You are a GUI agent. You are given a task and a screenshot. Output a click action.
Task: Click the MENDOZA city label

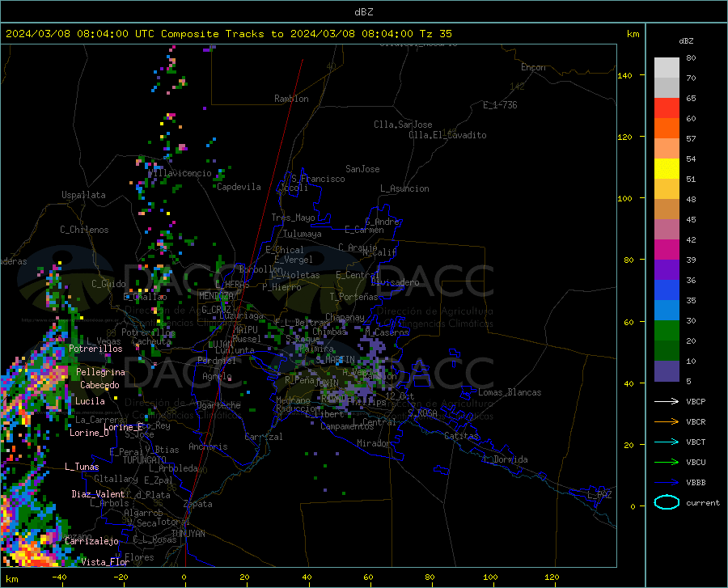(x=216, y=295)
